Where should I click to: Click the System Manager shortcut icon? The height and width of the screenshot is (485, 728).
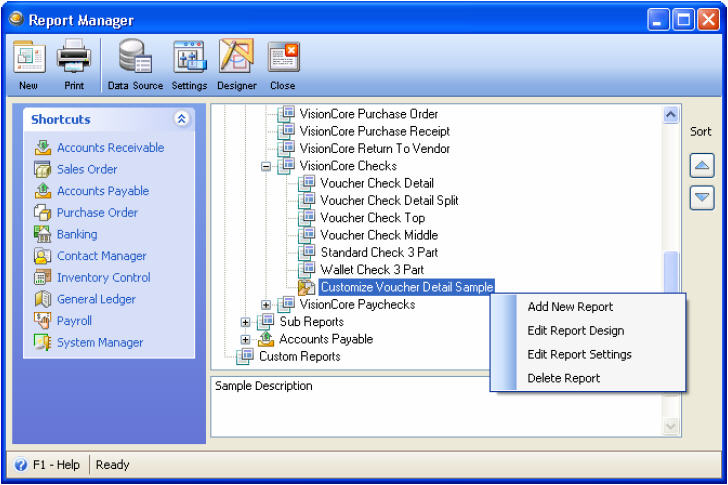point(43,342)
